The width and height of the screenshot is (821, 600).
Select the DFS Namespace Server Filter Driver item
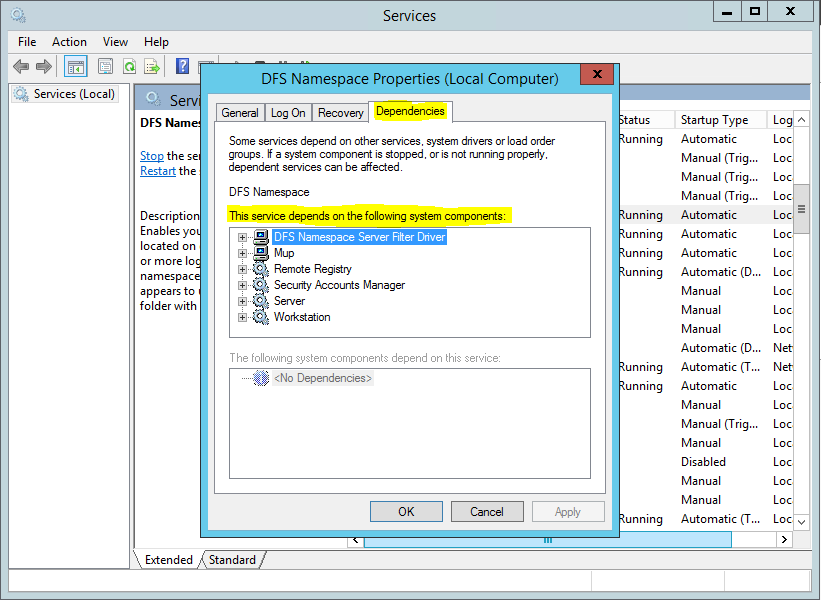coord(359,237)
